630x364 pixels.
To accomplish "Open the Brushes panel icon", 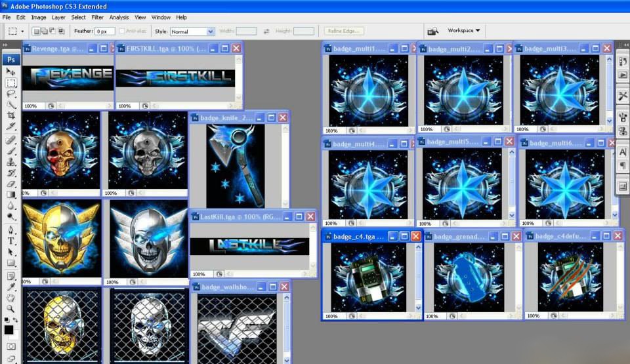I will pos(623,117).
